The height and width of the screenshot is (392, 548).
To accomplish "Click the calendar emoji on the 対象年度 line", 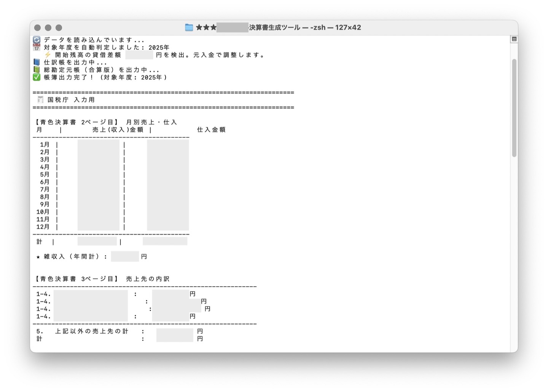I will [37, 48].
